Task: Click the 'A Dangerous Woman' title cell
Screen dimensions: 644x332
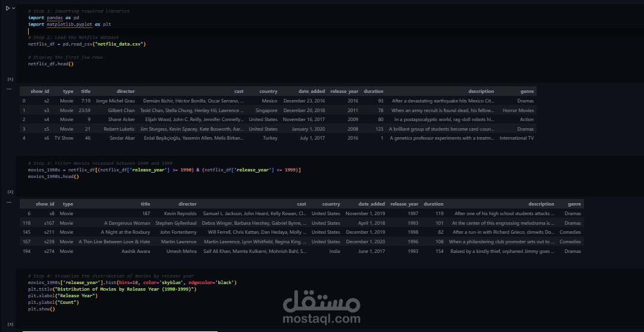Action: point(127,224)
